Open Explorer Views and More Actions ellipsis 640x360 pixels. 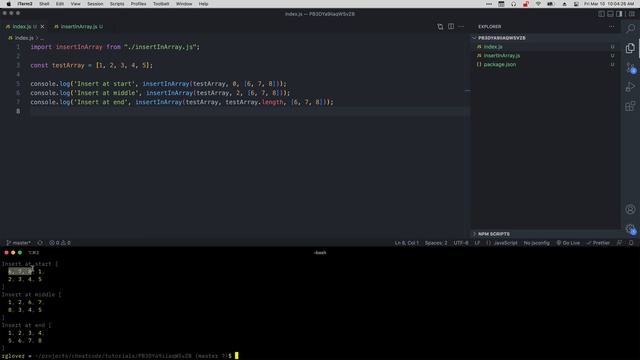pyautogui.click(x=611, y=27)
